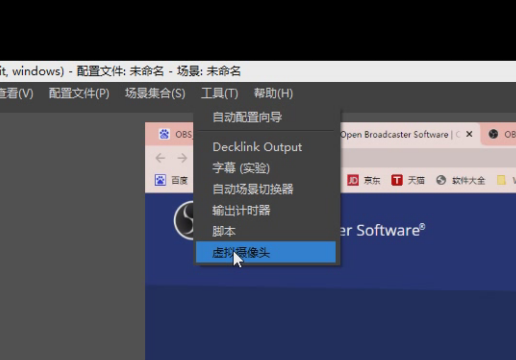Click the browser forward arrow

[x=182, y=158]
